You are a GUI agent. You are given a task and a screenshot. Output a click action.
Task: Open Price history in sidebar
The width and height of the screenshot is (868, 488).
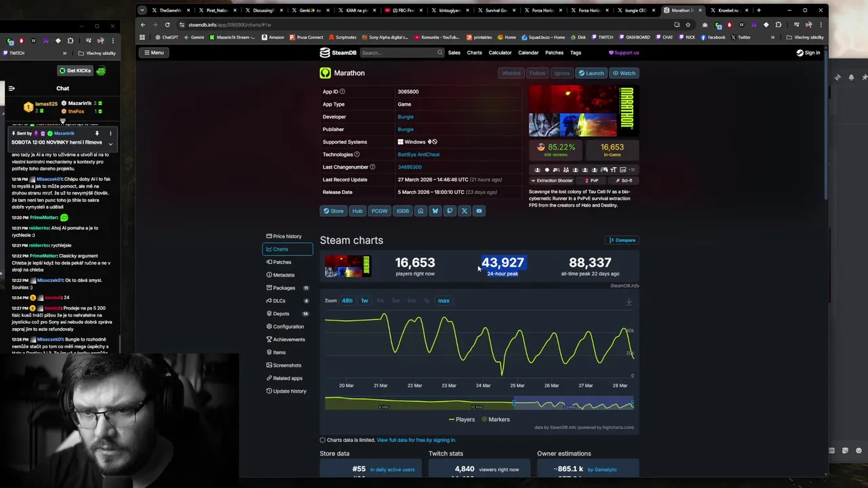(288, 237)
